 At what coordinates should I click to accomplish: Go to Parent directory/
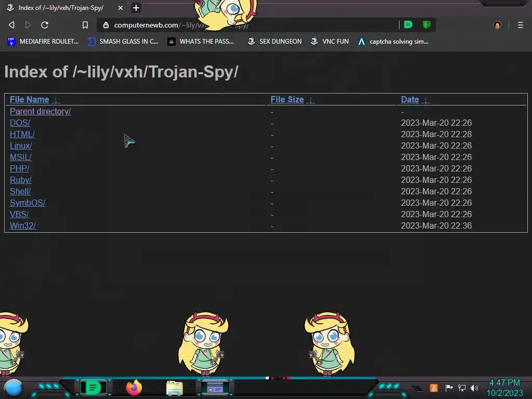[x=40, y=111]
